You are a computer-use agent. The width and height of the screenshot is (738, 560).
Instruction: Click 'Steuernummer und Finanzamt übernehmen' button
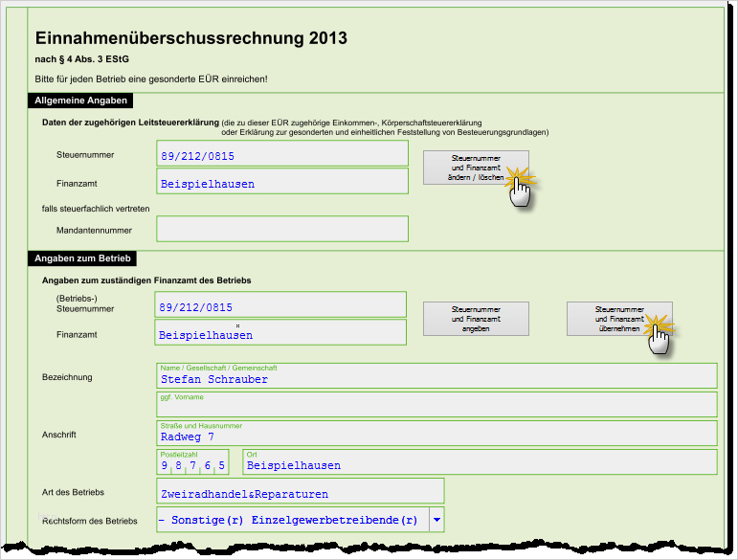619,319
